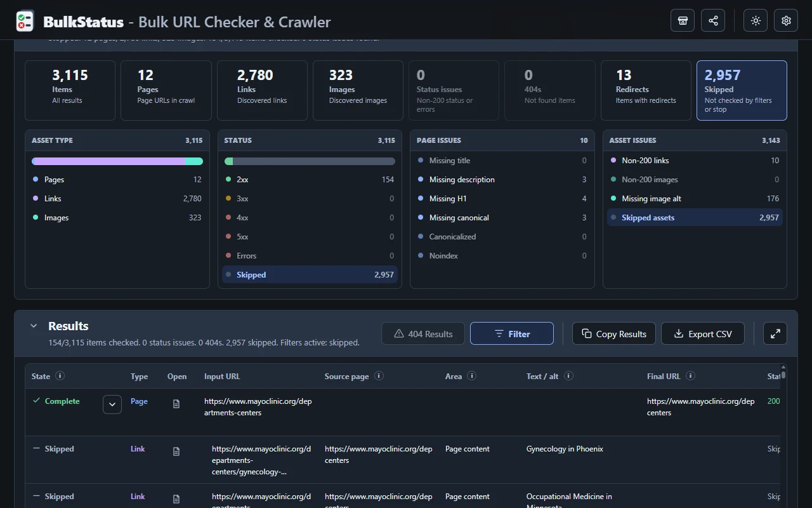Click info icon next to State column
Viewport: 812px width, 508px height.
click(60, 376)
